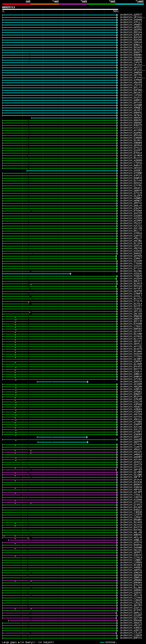
Task: Click hit label UniRef100_B1P2H4
Action: coord(131,40)
